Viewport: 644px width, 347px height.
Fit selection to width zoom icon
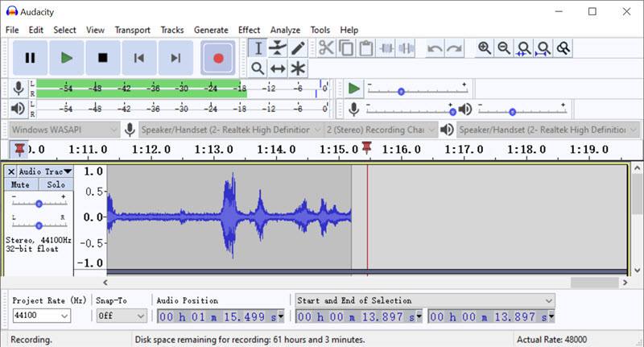pos(524,48)
